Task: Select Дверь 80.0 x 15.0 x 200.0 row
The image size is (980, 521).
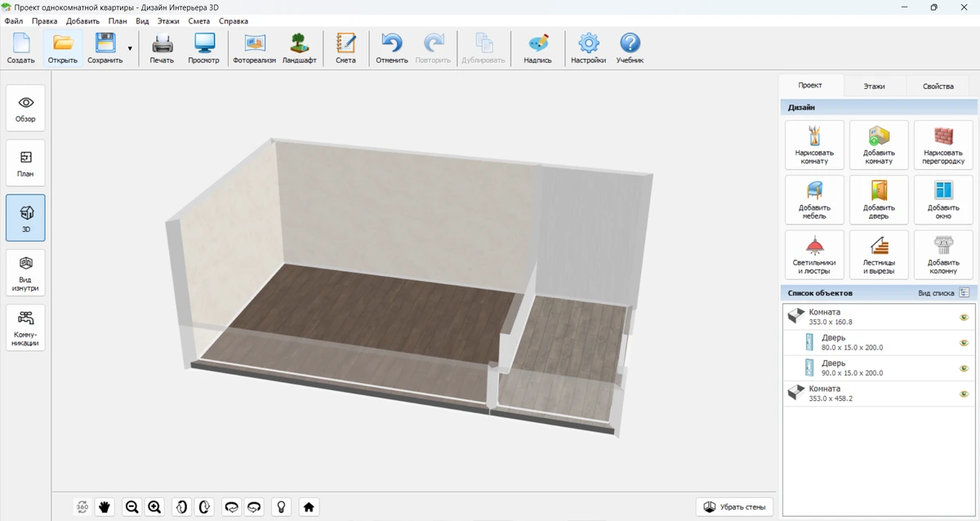Action: (878, 342)
